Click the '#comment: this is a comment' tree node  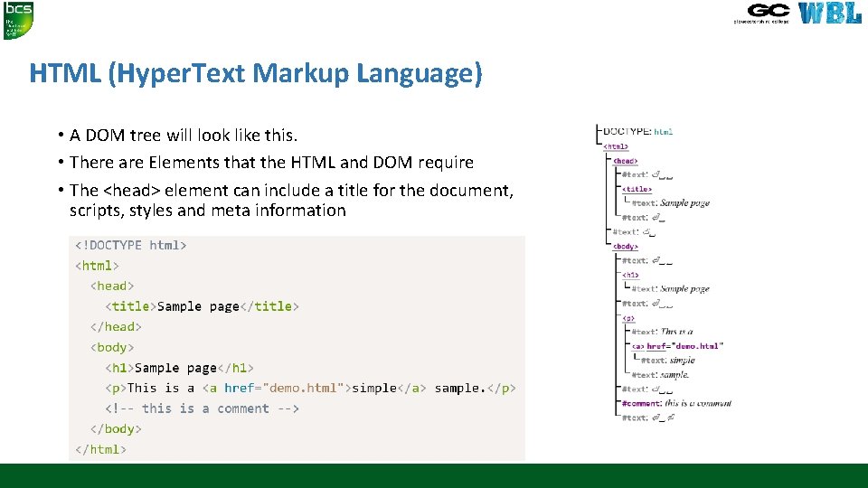676,403
